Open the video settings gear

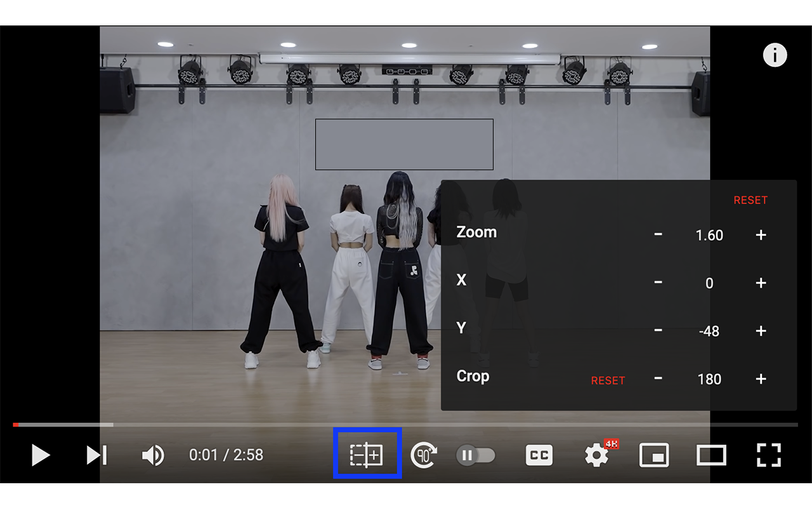tap(595, 455)
